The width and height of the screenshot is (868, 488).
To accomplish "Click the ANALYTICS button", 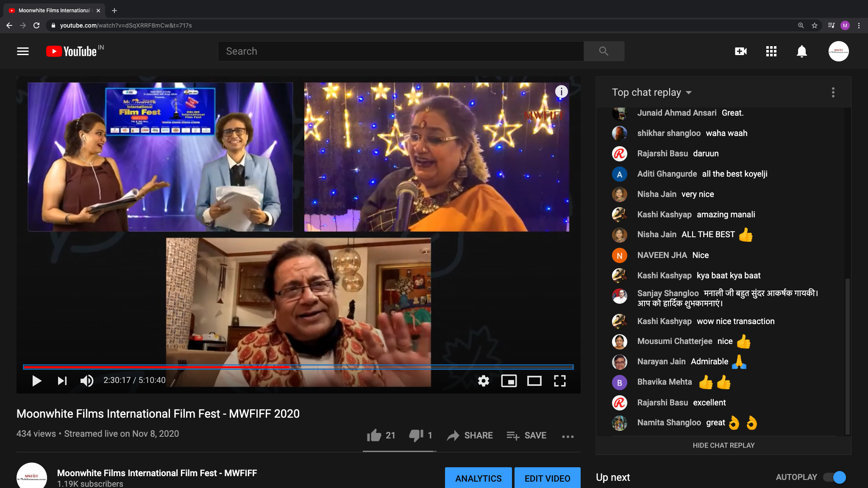I will (x=479, y=478).
